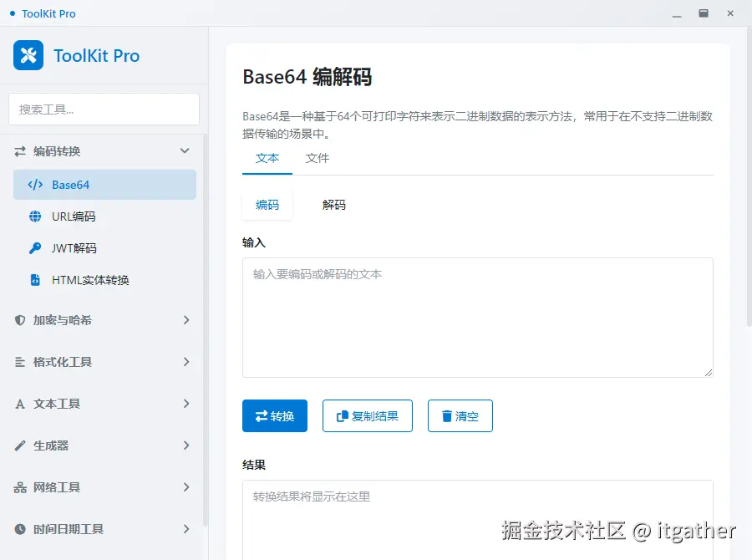Image resolution: width=752 pixels, height=560 pixels.
Task: Expand the 加密与哈希 section chevron
Action: [x=186, y=320]
